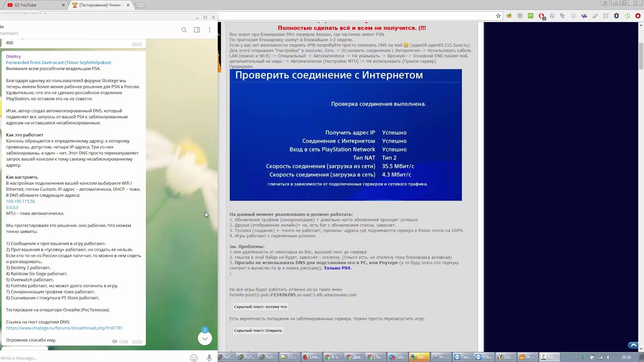Show hidden system tray icons
The image size is (644, 362).
[576, 357]
